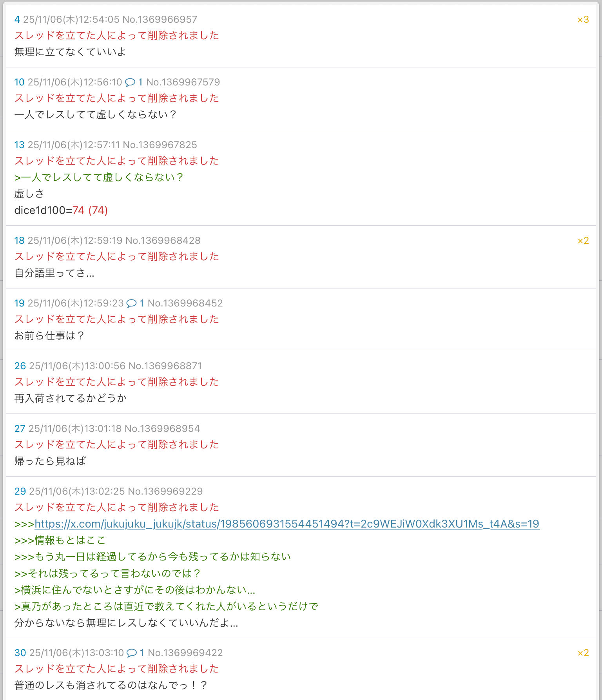Click post number 26
The width and height of the screenshot is (602, 700).
[20, 366]
